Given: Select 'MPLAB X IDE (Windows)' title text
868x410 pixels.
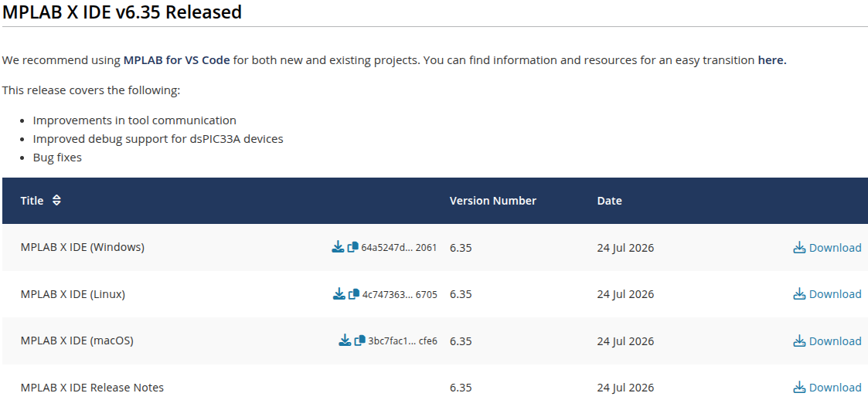Looking at the screenshot, I should click(83, 247).
